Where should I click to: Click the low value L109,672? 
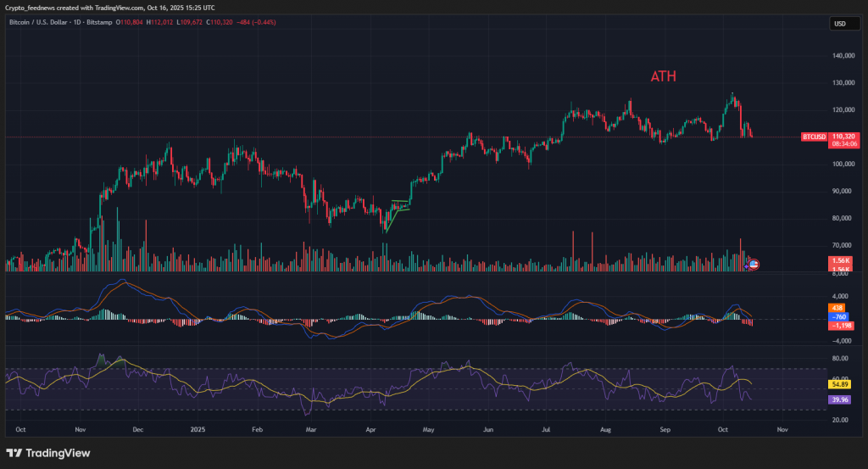[x=189, y=22]
